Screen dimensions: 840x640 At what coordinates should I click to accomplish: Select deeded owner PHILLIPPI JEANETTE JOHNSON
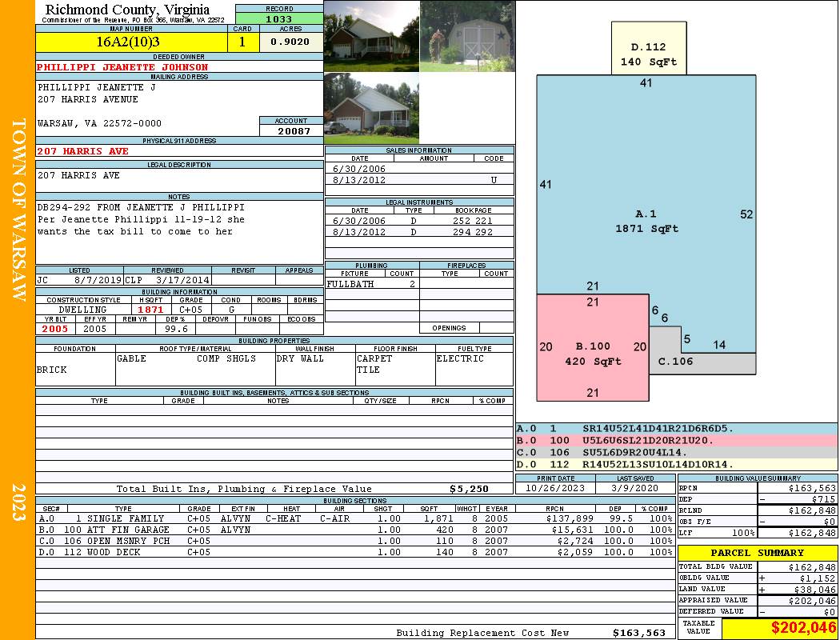pyautogui.click(x=122, y=67)
